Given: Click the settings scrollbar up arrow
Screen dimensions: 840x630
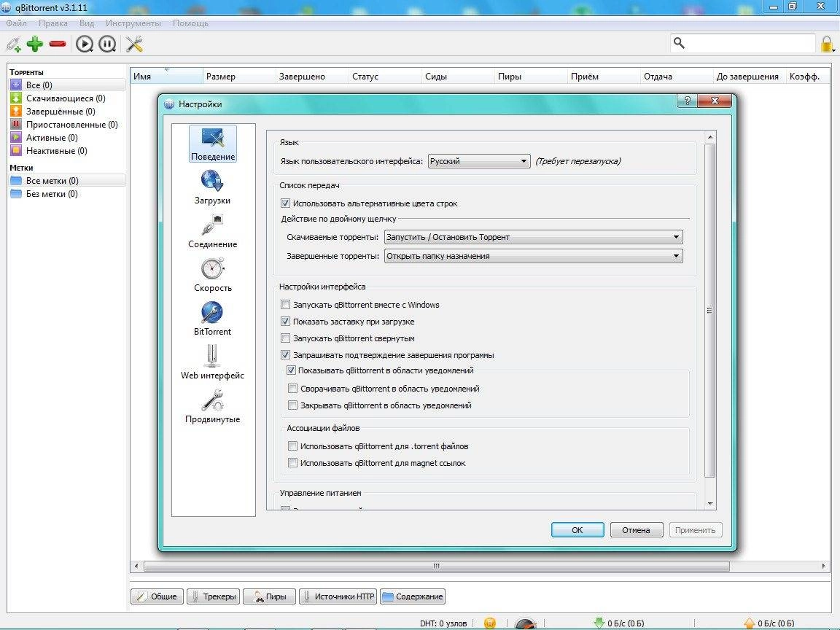Looking at the screenshot, I should (x=710, y=137).
